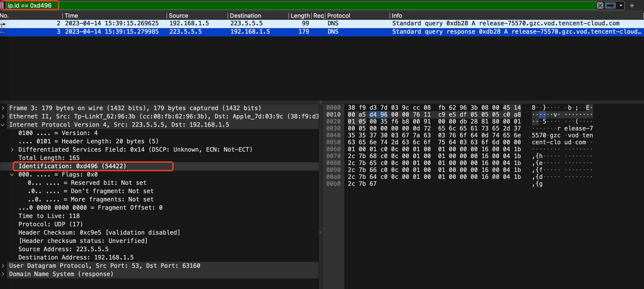Screen dimensions: 644x289
Task: Click highlighted hex bytes d4 96
Action: click(x=378, y=115)
